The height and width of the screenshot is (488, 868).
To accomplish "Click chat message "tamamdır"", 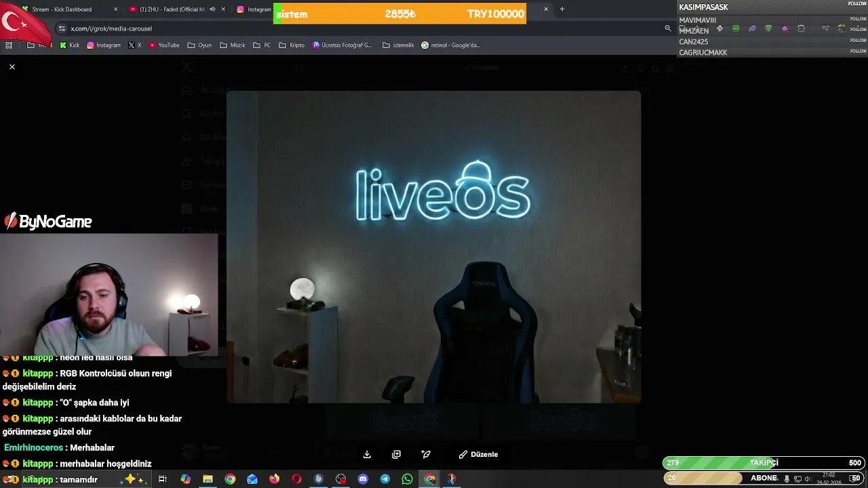I will 79,480.
